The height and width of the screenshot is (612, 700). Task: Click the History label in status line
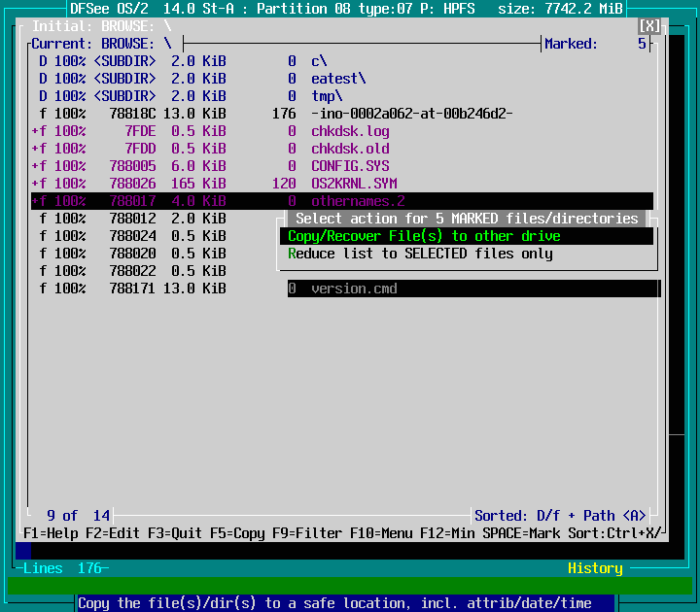[x=595, y=568]
